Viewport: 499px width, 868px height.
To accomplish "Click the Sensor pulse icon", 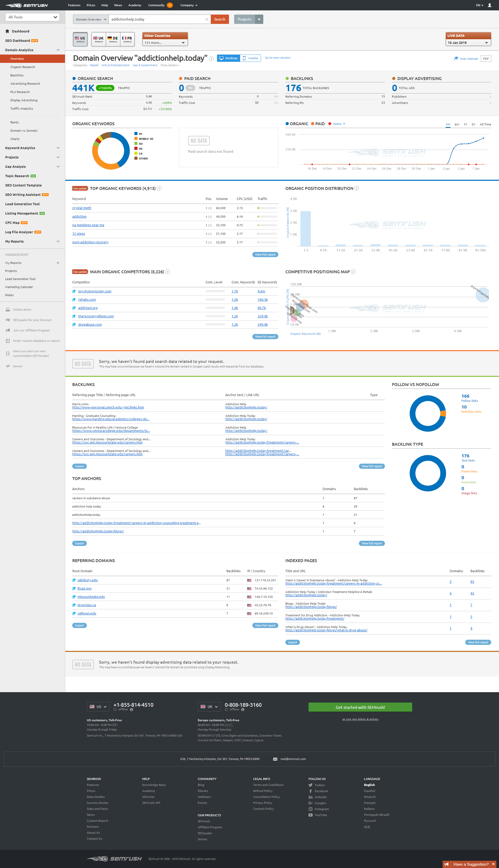I will tap(8, 366).
